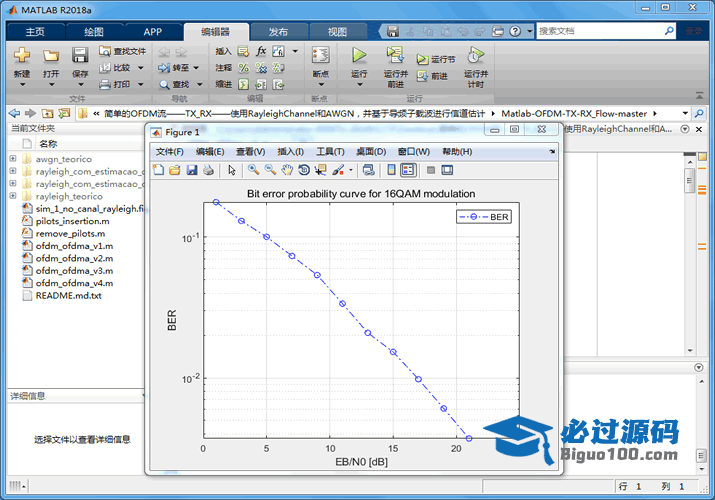Click the Run and Advance icon
This screenshot has width=715, height=500.
click(395, 55)
